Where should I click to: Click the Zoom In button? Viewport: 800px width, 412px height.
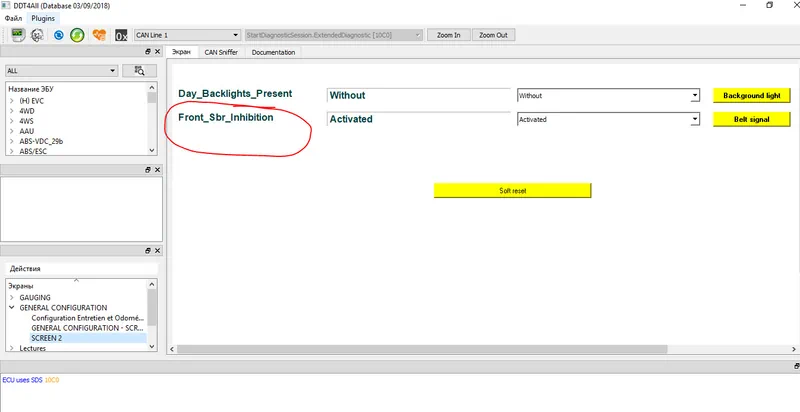[x=448, y=35]
